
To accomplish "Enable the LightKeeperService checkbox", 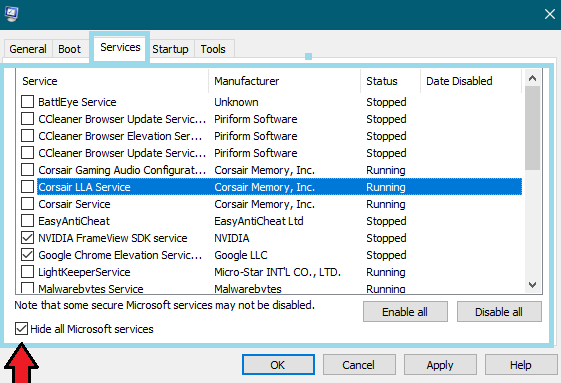I will point(28,272).
